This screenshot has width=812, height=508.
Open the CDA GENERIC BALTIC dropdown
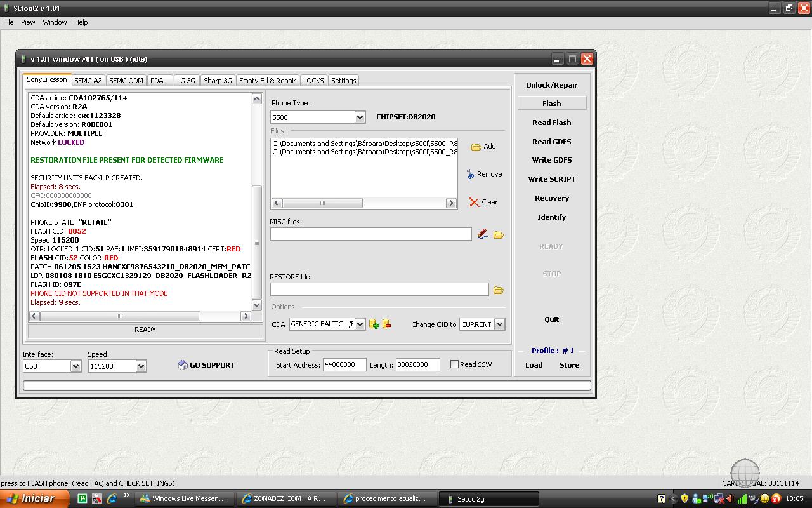[360, 324]
